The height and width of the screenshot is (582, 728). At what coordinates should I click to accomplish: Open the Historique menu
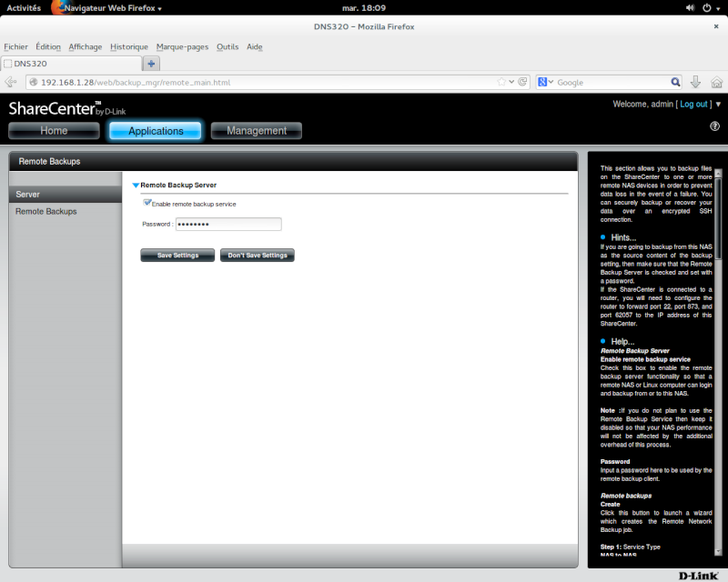tap(129, 47)
